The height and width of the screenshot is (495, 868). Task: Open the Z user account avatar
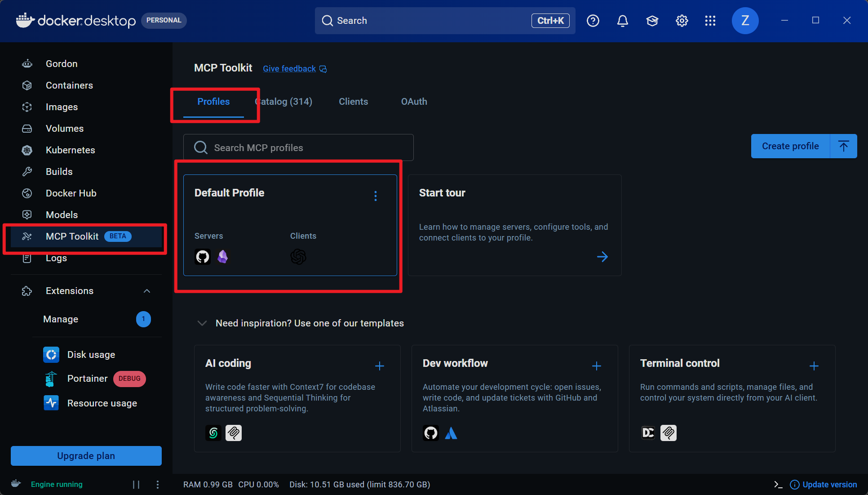pyautogui.click(x=745, y=21)
